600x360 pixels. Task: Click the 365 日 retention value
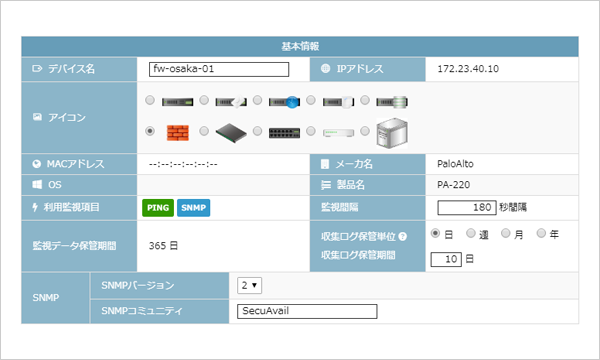coord(163,246)
